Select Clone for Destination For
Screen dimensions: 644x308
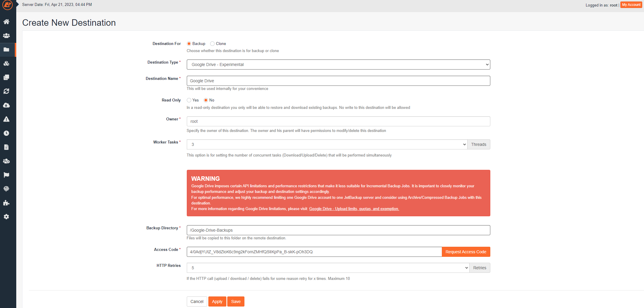click(x=212, y=44)
